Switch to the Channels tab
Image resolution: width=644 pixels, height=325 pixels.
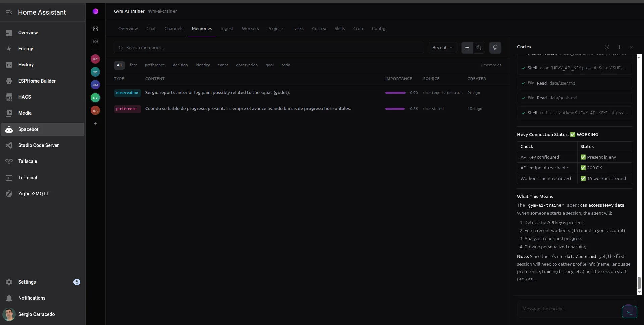point(174,29)
